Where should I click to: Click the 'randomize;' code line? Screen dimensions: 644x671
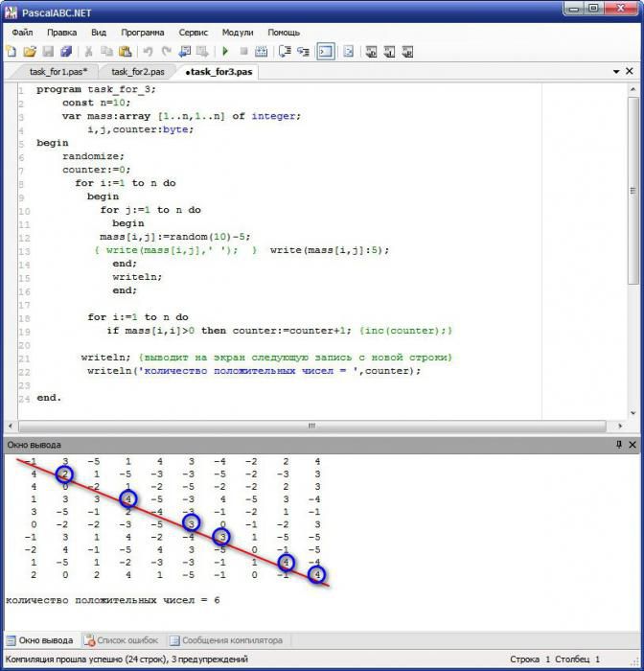point(93,156)
